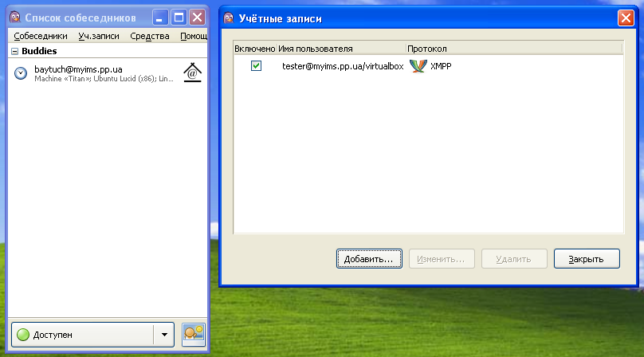The width and height of the screenshot is (644, 357).
Task: Click the Имя пользователя column header
Action: coord(341,49)
